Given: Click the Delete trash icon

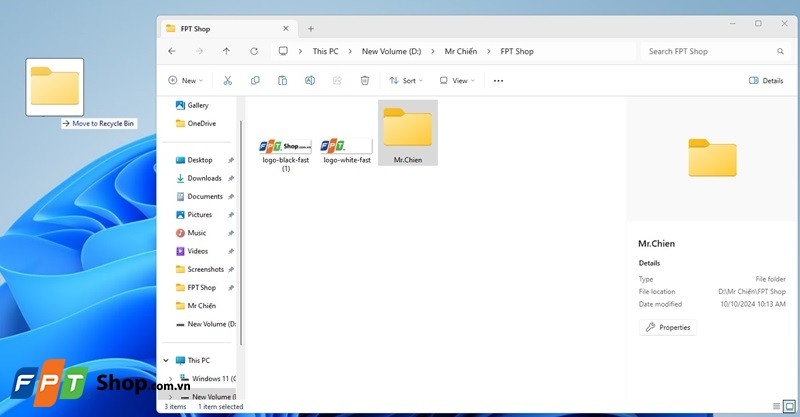Looking at the screenshot, I should click(365, 81).
